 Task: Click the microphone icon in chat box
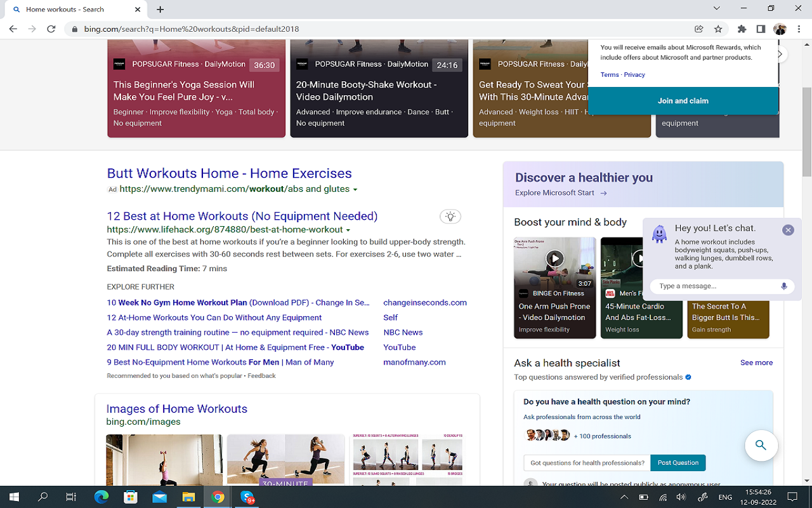pos(784,286)
